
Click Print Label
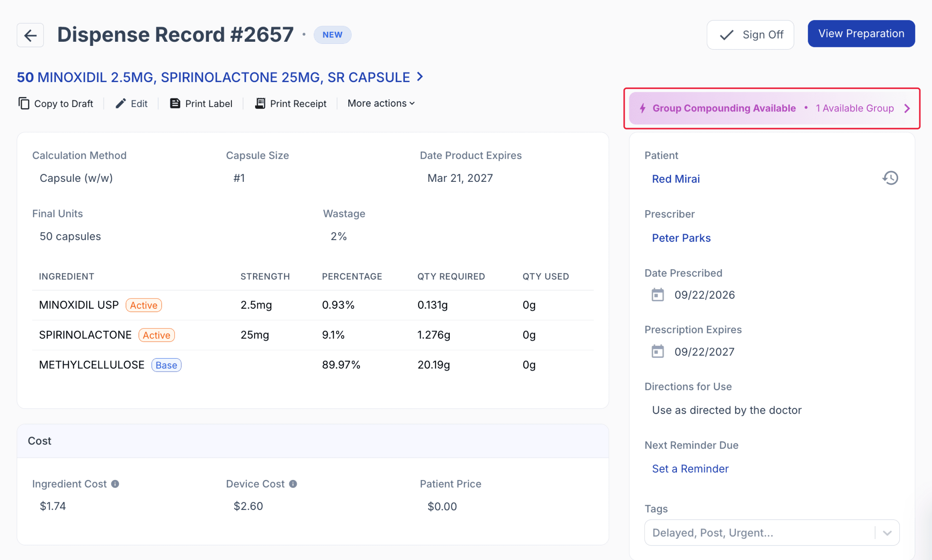[x=201, y=104]
